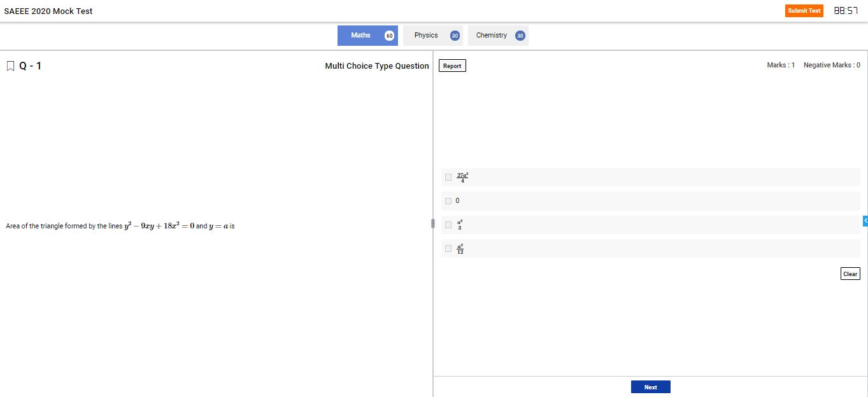Image resolution: width=868 pixels, height=397 pixels.
Task: Go to the Chemistry section tab
Action: (491, 36)
